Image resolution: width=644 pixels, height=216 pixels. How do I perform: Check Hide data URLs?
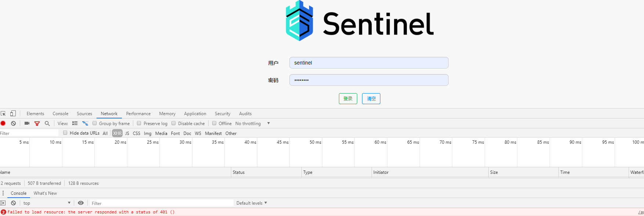click(65, 133)
